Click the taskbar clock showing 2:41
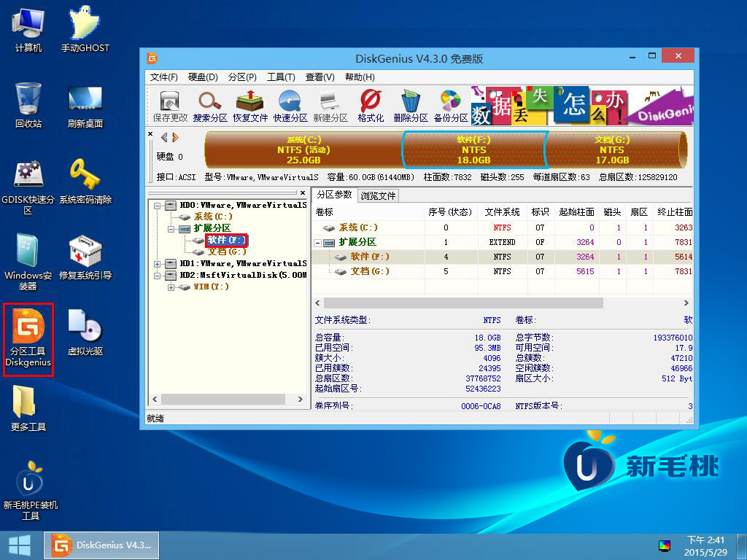The image size is (747, 560). click(705, 545)
